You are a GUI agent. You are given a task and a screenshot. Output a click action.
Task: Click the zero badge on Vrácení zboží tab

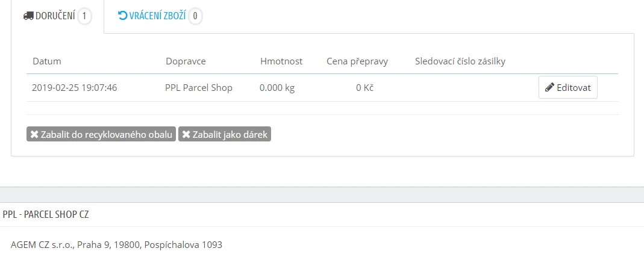195,17
